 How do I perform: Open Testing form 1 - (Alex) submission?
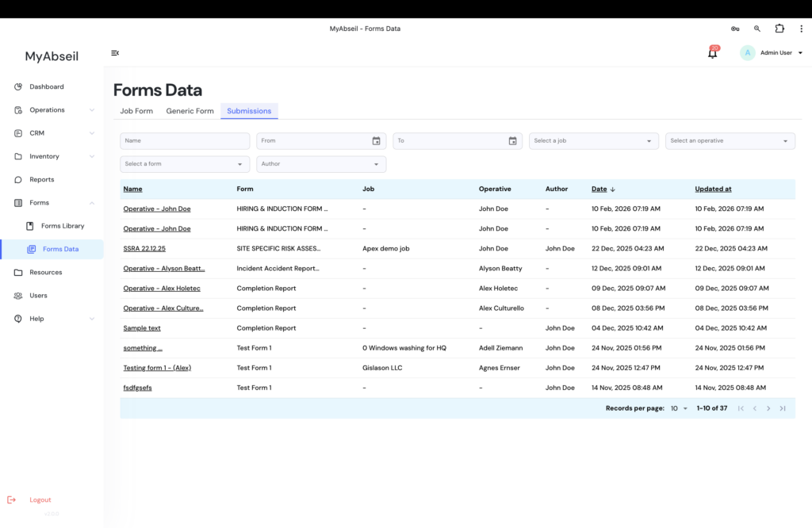[157, 368]
